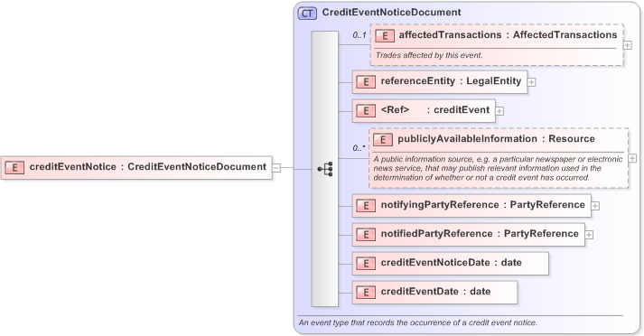Select affectedTransactions : AffectedTransactions label
Viewport: 644px width, 336px height.
[x=508, y=35]
